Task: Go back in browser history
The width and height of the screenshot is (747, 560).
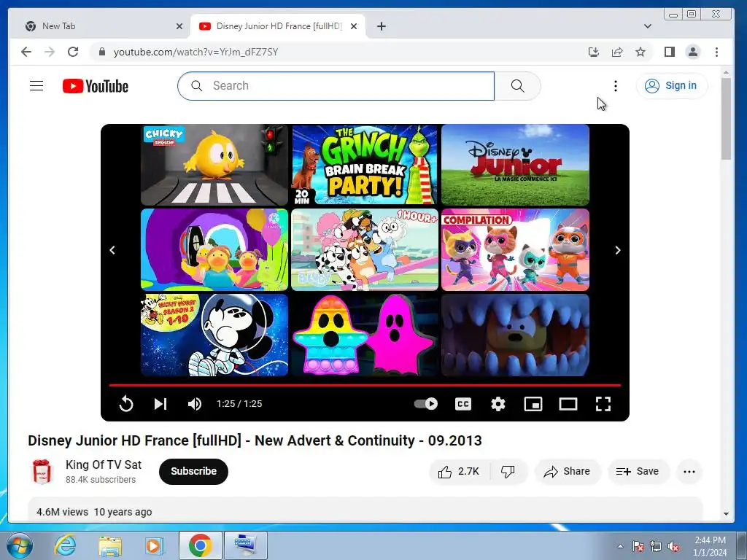Action: tap(26, 52)
